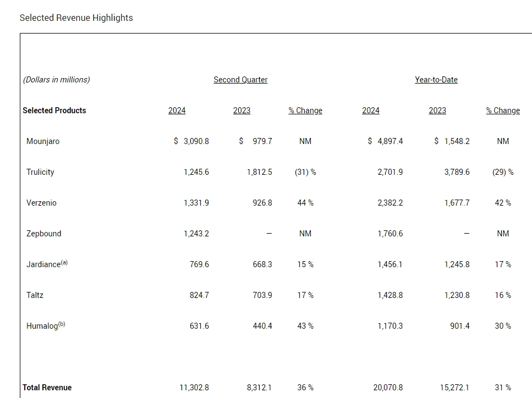This screenshot has width=532, height=398.
Task: Click the Verzenio product row label
Action: pos(41,203)
